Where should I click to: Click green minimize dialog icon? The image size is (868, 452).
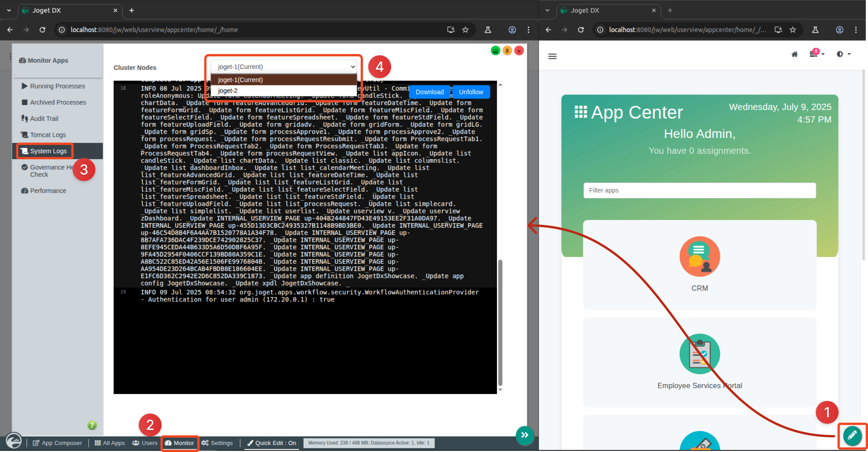tap(495, 51)
